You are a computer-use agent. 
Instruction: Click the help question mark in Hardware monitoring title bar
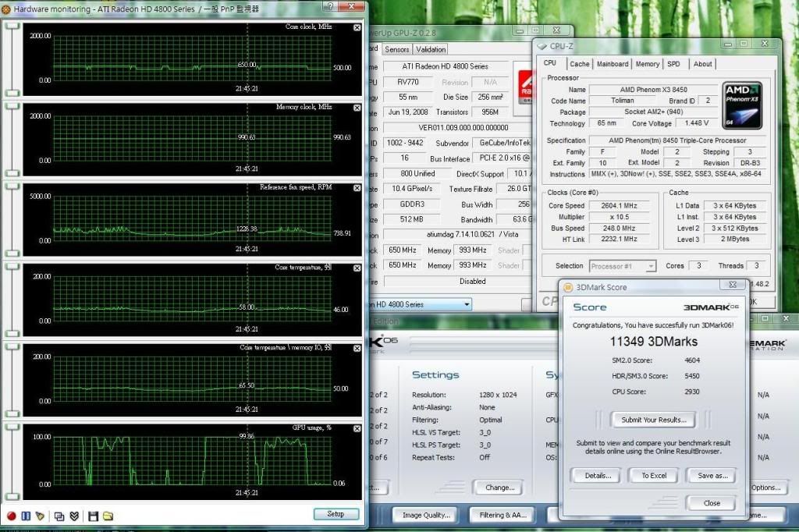click(330, 6)
